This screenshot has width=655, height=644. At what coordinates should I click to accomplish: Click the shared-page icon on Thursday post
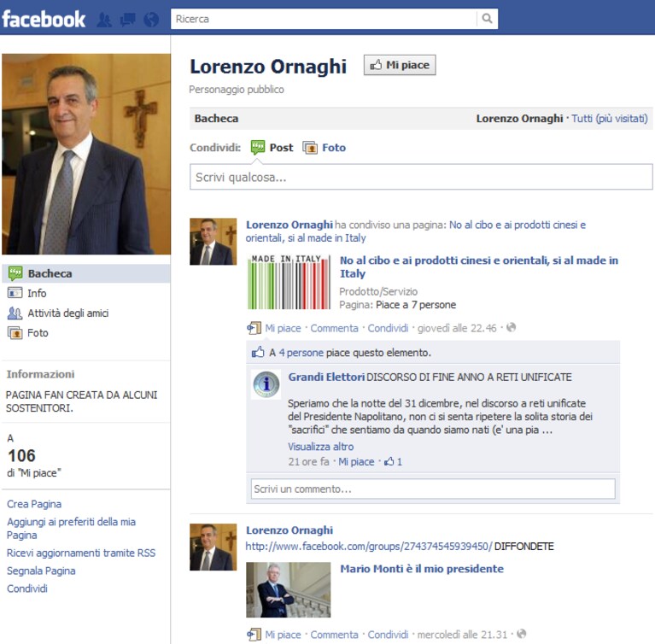coord(254,328)
